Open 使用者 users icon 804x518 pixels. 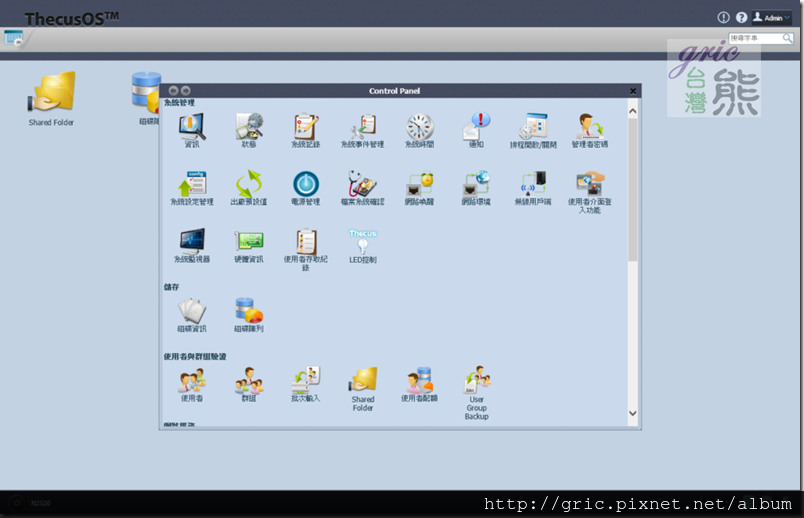[x=192, y=384]
